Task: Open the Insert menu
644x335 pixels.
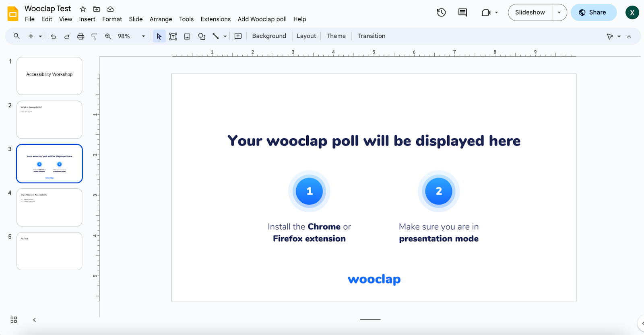Action: coord(87,19)
